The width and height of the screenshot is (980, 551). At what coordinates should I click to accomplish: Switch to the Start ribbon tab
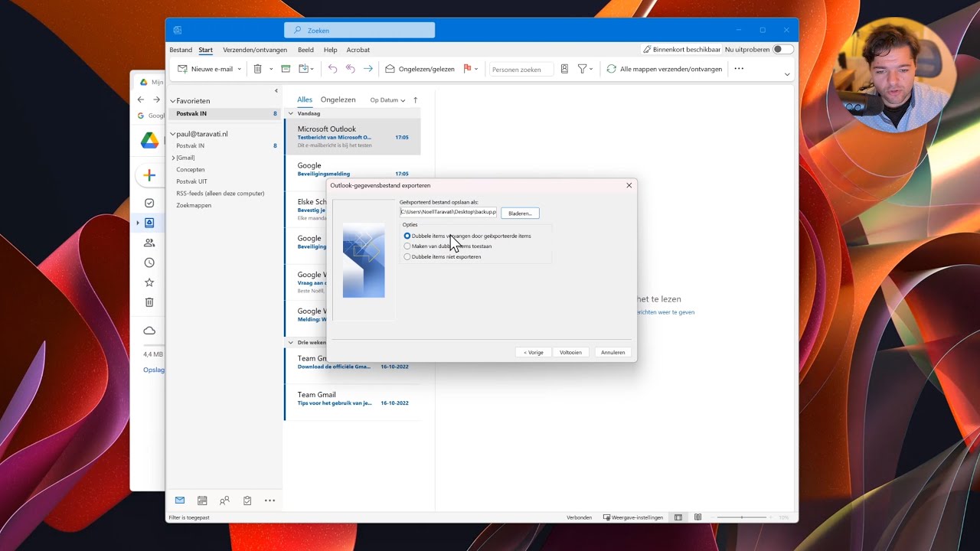coord(205,50)
